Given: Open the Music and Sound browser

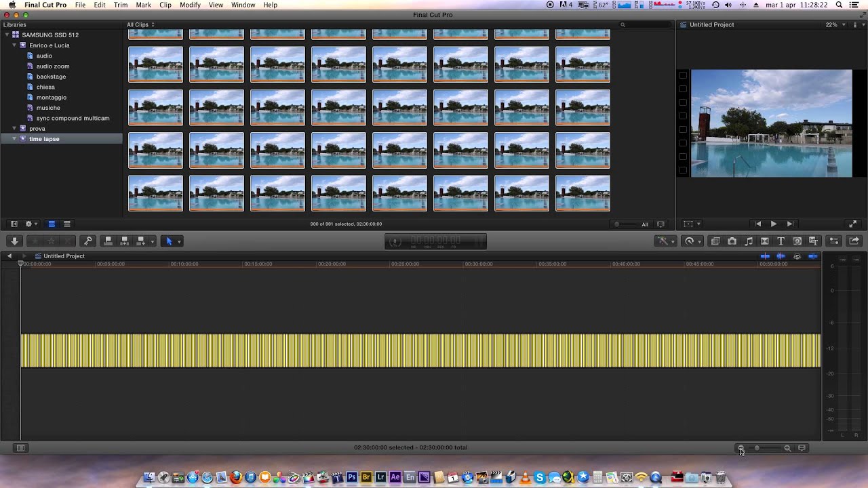Looking at the screenshot, I should pyautogui.click(x=748, y=241).
